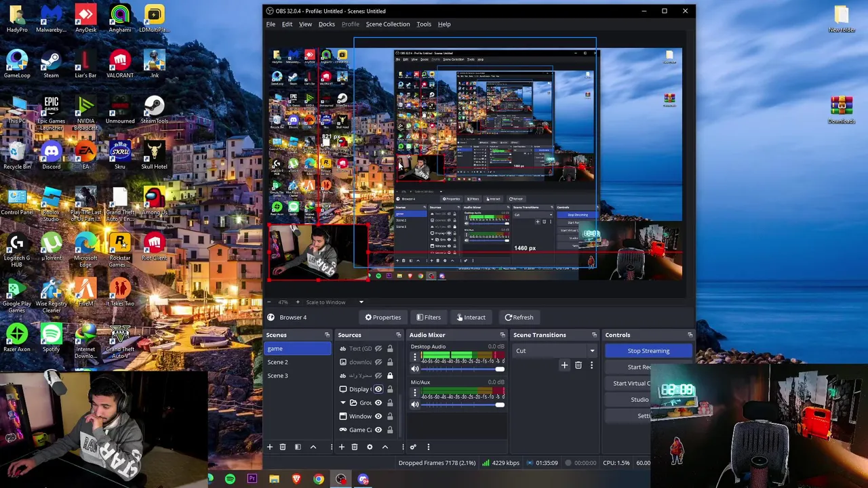Move source up in Sources panel
Screen dimensions: 868x488
pyautogui.click(x=385, y=447)
